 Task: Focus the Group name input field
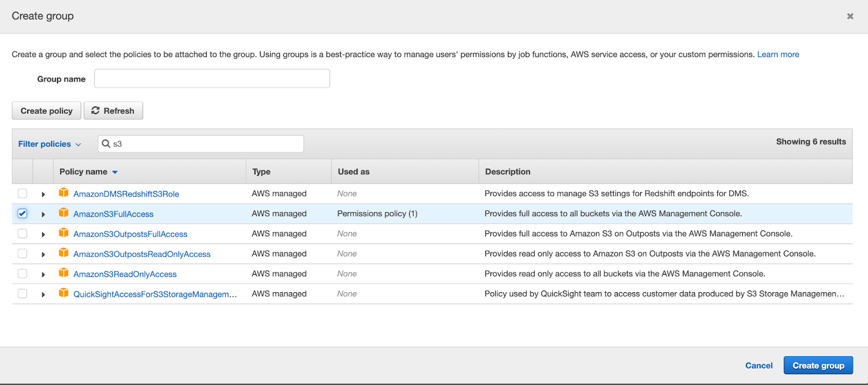[212, 78]
